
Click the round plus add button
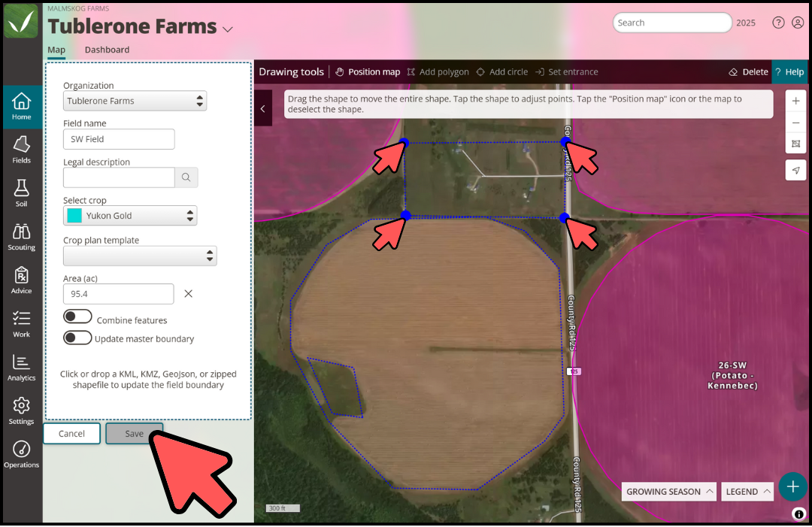(x=792, y=486)
